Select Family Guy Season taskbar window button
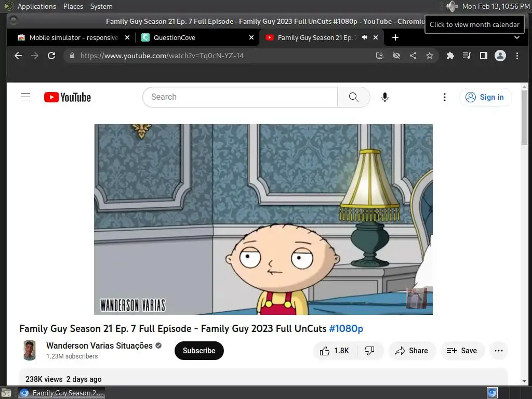This screenshot has width=532, height=399. click(61, 393)
